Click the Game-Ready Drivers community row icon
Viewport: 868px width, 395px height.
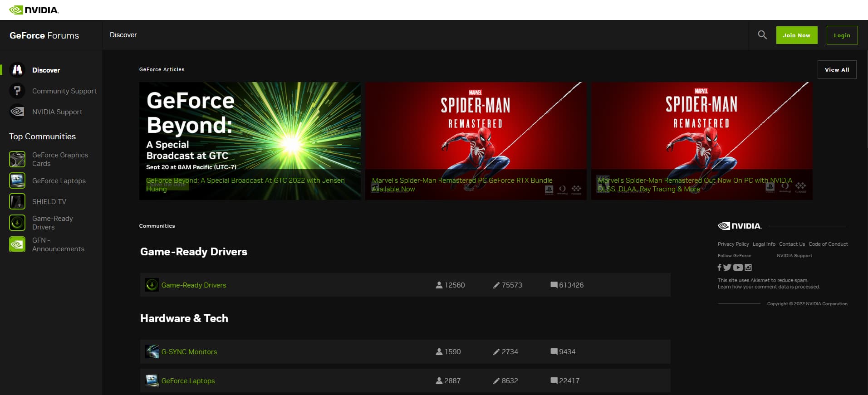click(152, 285)
